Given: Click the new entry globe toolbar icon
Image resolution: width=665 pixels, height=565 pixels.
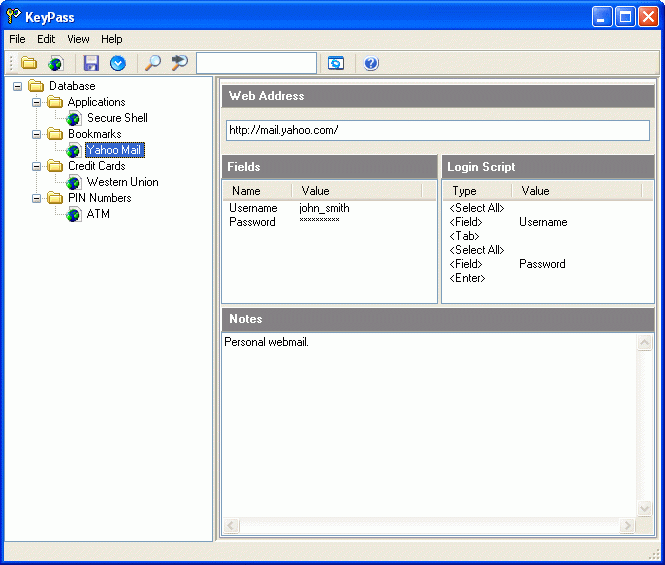Looking at the screenshot, I should 56,63.
